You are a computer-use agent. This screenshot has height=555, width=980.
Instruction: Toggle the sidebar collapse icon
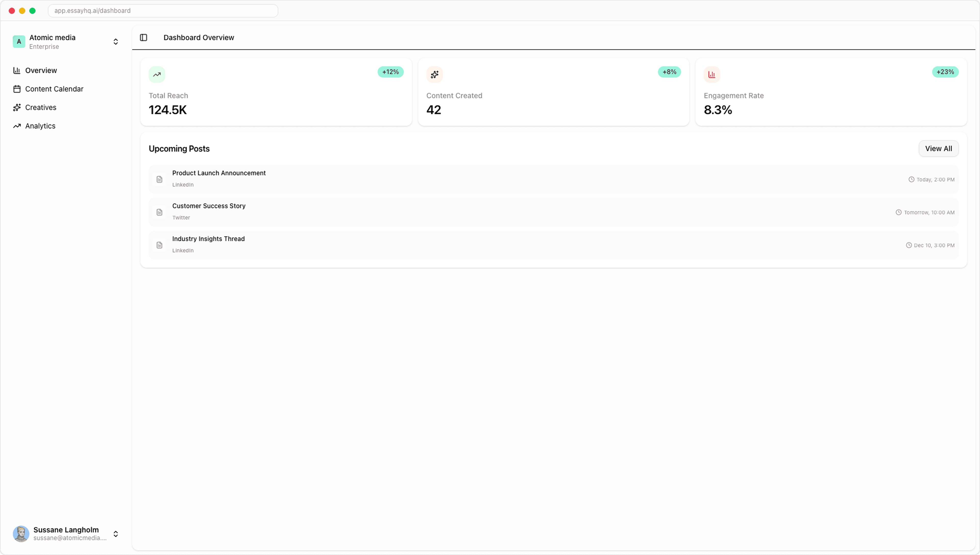[144, 37]
